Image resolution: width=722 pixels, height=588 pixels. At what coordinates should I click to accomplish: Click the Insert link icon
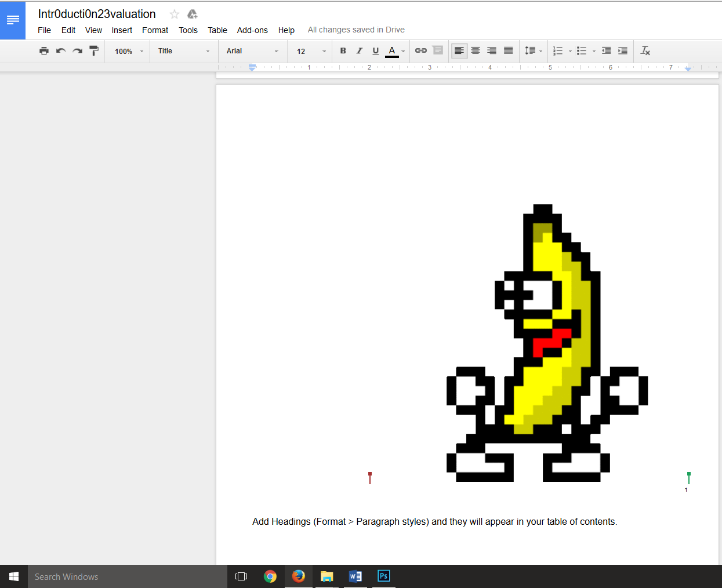(421, 51)
